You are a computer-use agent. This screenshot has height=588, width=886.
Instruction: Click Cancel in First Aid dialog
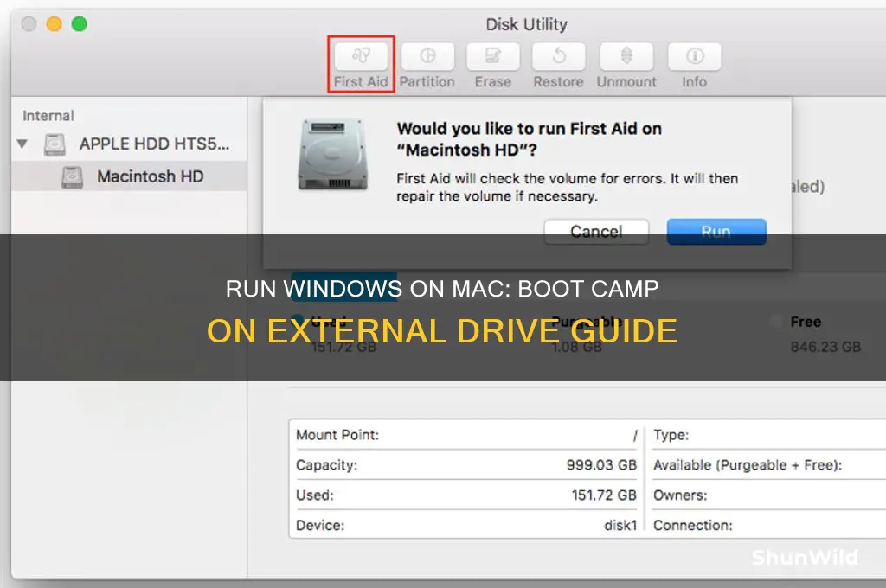[x=596, y=232]
